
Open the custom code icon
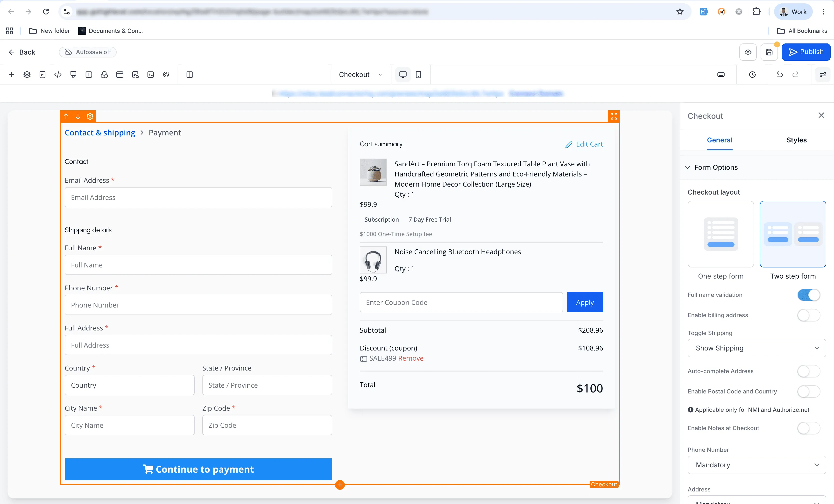point(58,74)
